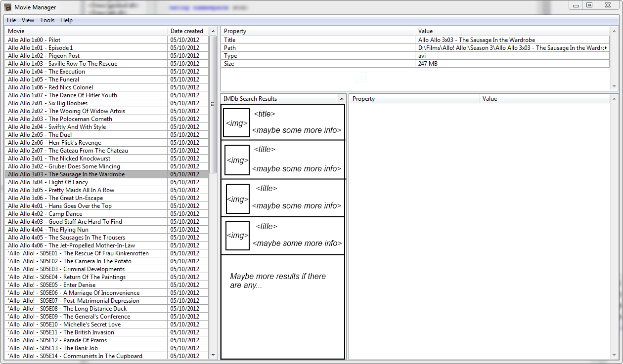The width and height of the screenshot is (623, 364).
Task: Sort by the Movie column header
Action: 86,31
